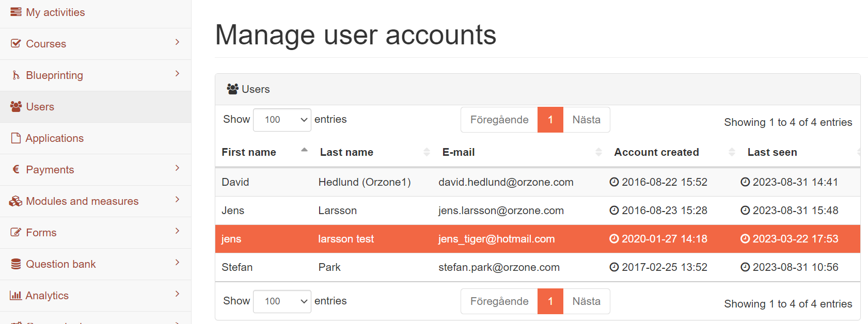Screen dimensions: 868x324
Task: Click clock icon beside 2023-08-31 15:48
Action: 745,210
